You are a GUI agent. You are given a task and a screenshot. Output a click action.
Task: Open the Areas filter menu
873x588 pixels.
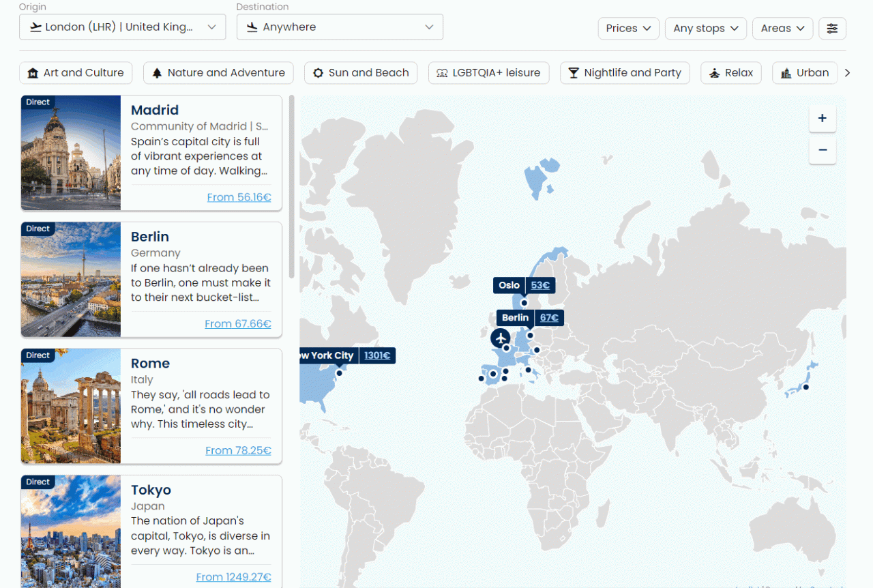[782, 28]
